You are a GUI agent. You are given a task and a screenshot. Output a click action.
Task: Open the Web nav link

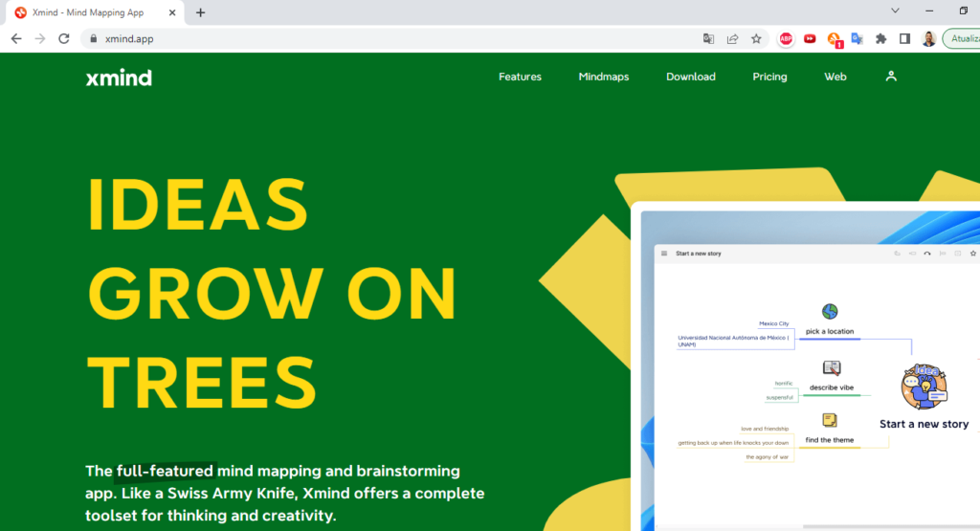pos(835,77)
